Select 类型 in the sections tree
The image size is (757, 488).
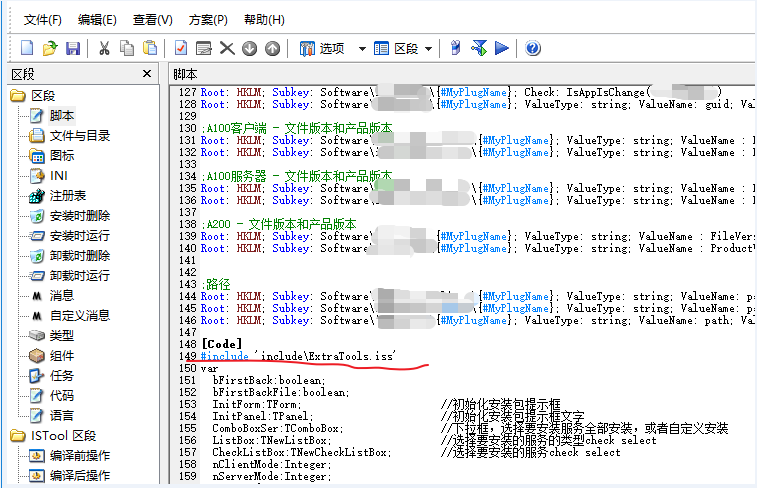pos(61,335)
